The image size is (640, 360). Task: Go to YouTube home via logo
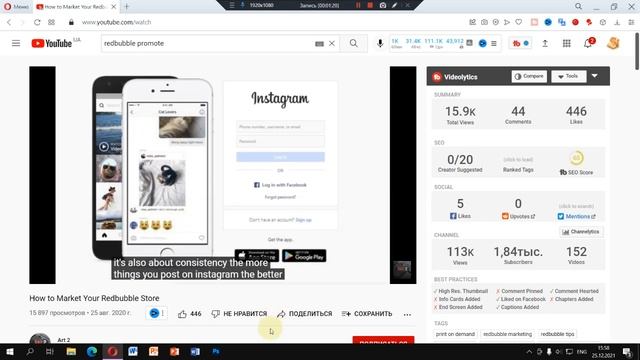click(52, 43)
